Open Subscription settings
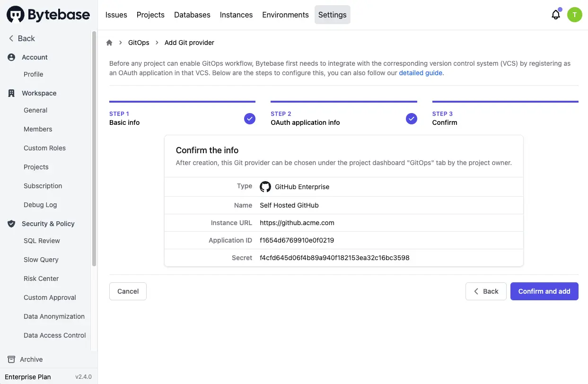The width and height of the screenshot is (588, 384). 43,186
